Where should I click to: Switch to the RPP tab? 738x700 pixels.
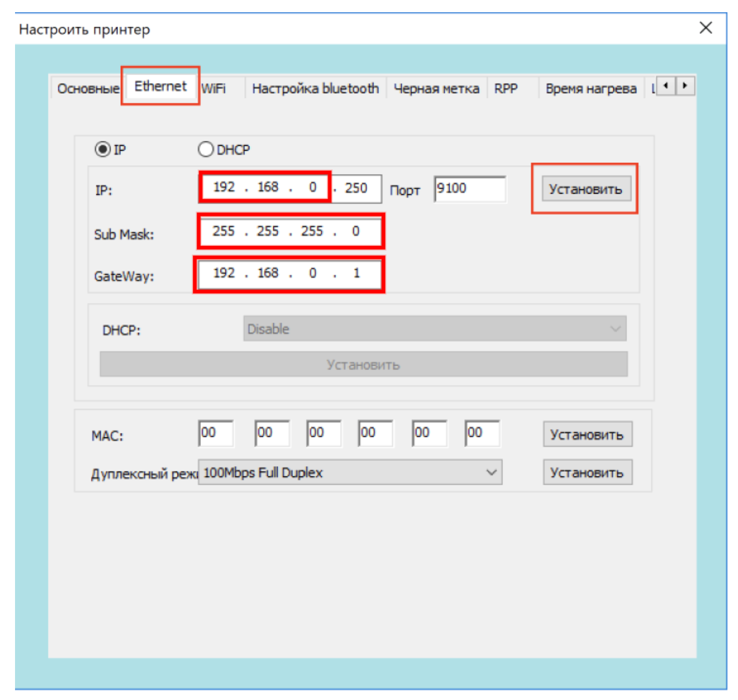[x=505, y=89]
